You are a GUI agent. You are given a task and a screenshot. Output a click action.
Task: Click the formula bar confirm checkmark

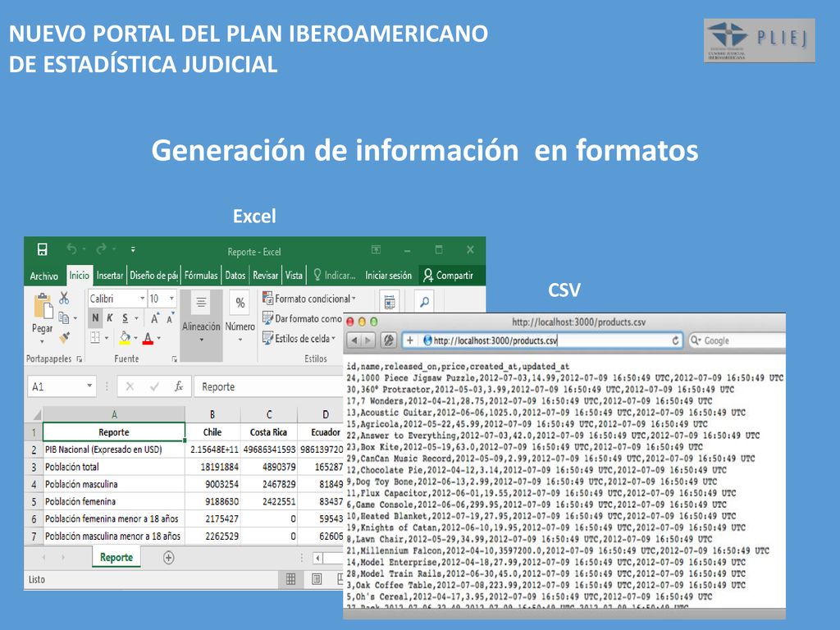pos(154,386)
